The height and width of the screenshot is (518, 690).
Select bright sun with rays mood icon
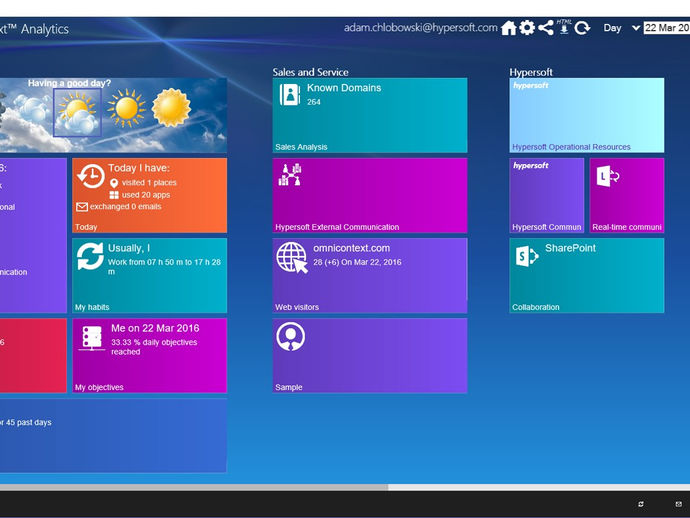point(127,108)
